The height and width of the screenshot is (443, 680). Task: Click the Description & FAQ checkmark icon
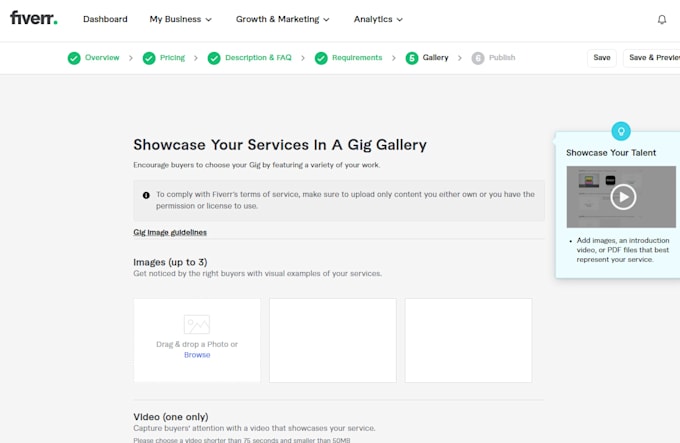tap(214, 58)
